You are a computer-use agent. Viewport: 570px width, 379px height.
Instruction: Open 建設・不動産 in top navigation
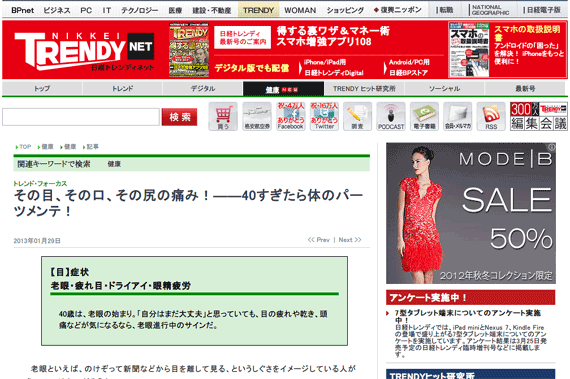pos(212,10)
